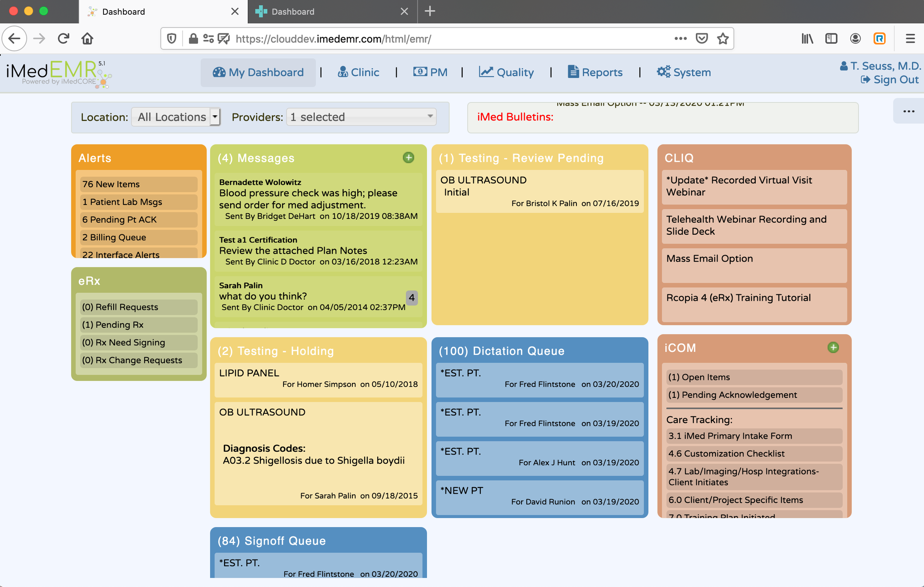This screenshot has height=587, width=924.
Task: Open the Reports menu
Action: click(x=595, y=73)
